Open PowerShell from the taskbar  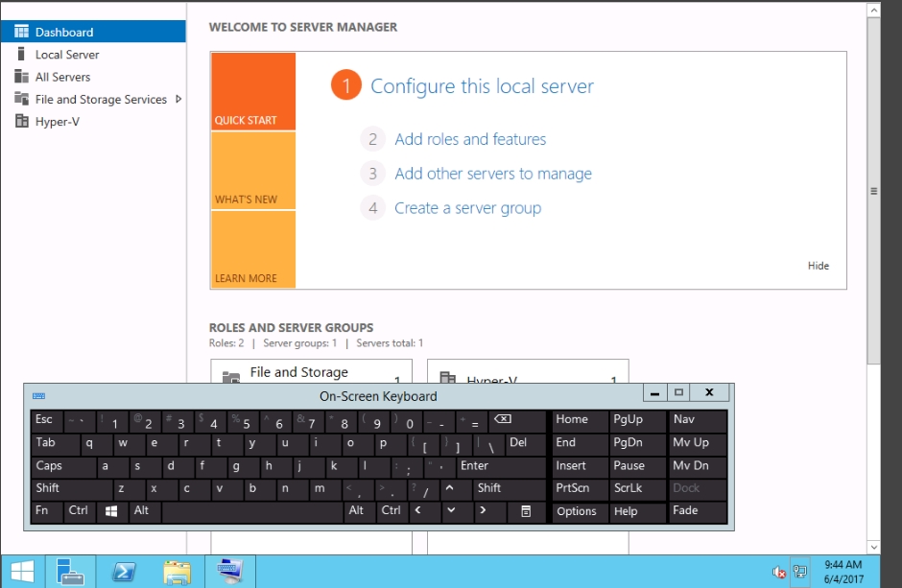(124, 572)
